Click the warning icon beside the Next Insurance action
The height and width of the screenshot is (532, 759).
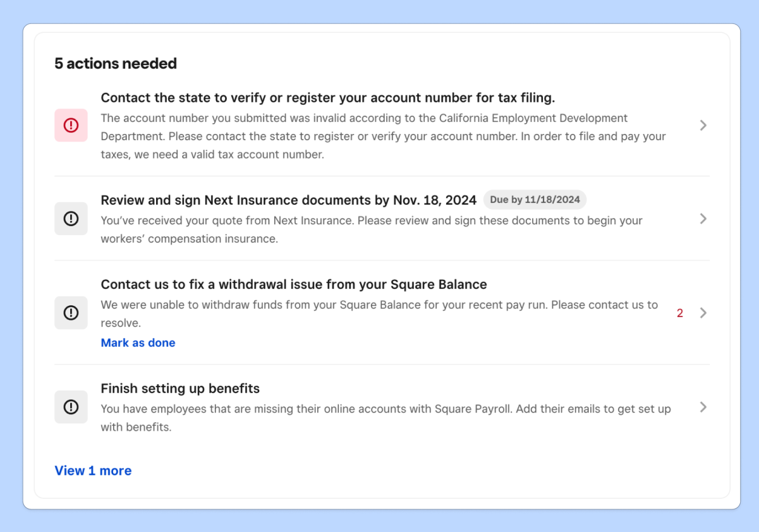click(x=71, y=218)
